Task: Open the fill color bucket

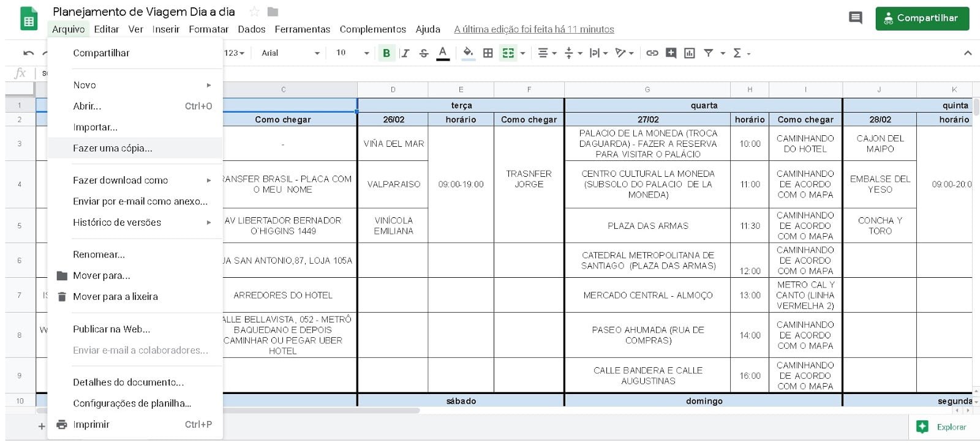Action: [468, 53]
